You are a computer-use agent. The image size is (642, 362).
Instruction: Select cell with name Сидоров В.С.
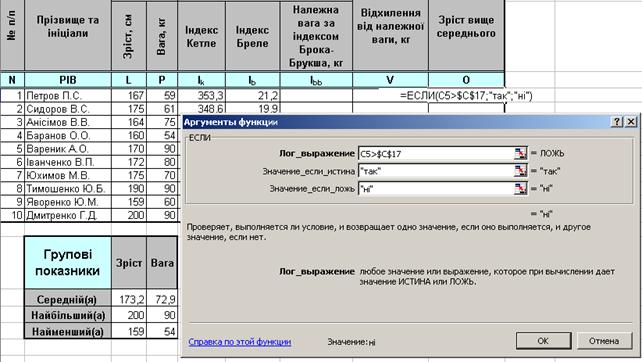(x=68, y=109)
